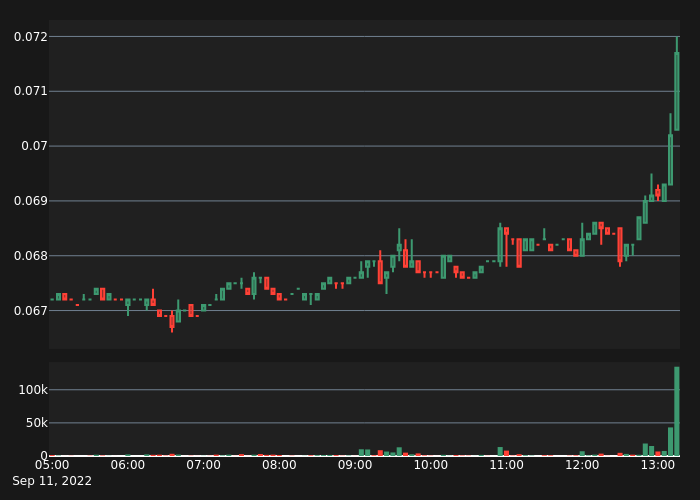Image resolution: width=700 pixels, height=500 pixels.
Task: Click the tallest green volume bar
Action: tap(677, 411)
